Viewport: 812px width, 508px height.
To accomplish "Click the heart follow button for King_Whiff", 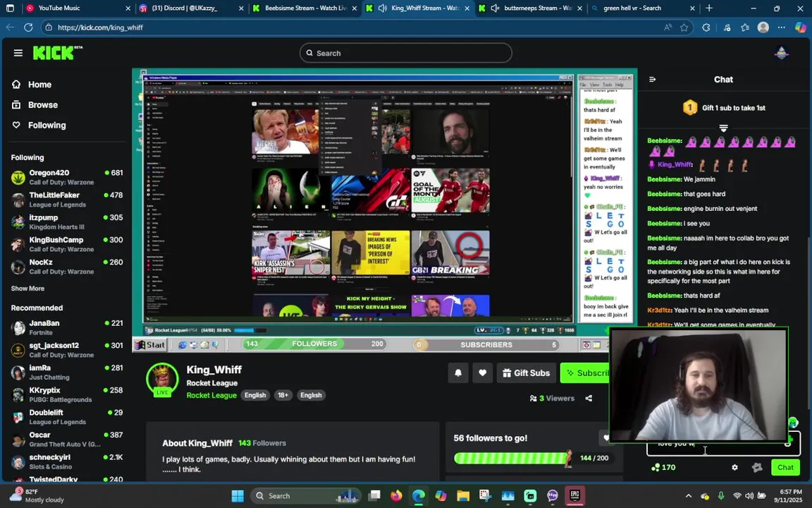I will click(x=482, y=373).
